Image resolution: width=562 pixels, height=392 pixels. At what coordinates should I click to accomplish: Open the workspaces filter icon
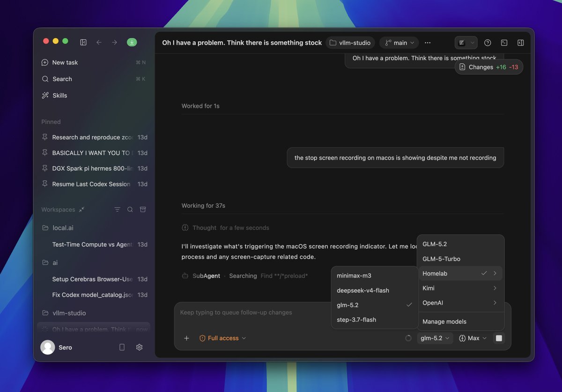(118, 210)
